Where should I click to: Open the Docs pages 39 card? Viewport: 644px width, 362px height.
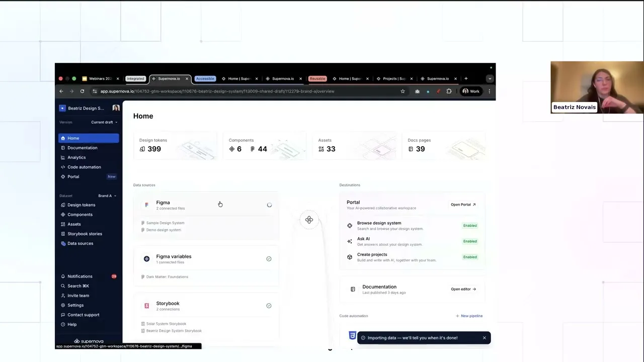pos(443,146)
